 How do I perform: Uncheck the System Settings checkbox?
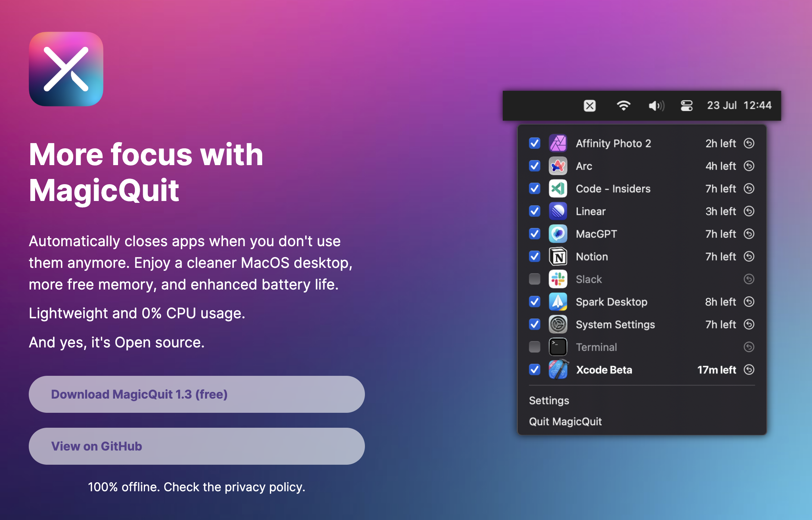534,324
